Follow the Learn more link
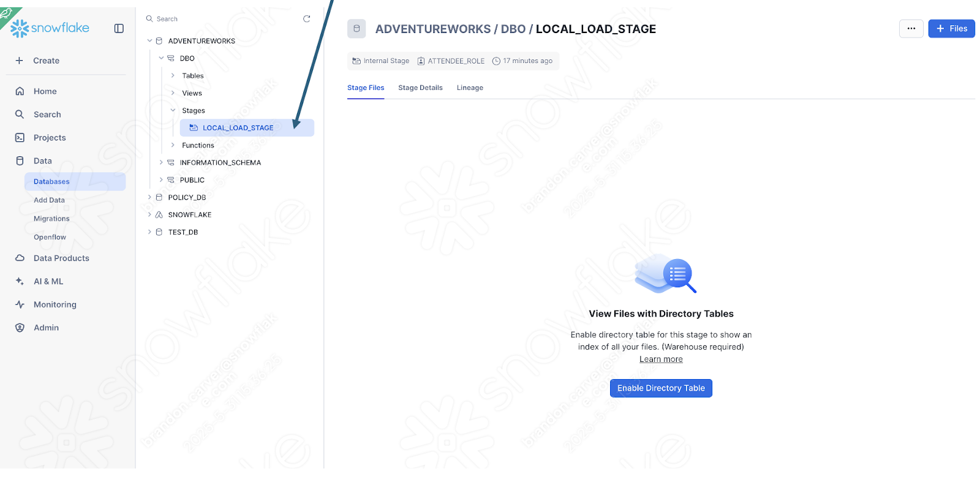 [x=661, y=359]
